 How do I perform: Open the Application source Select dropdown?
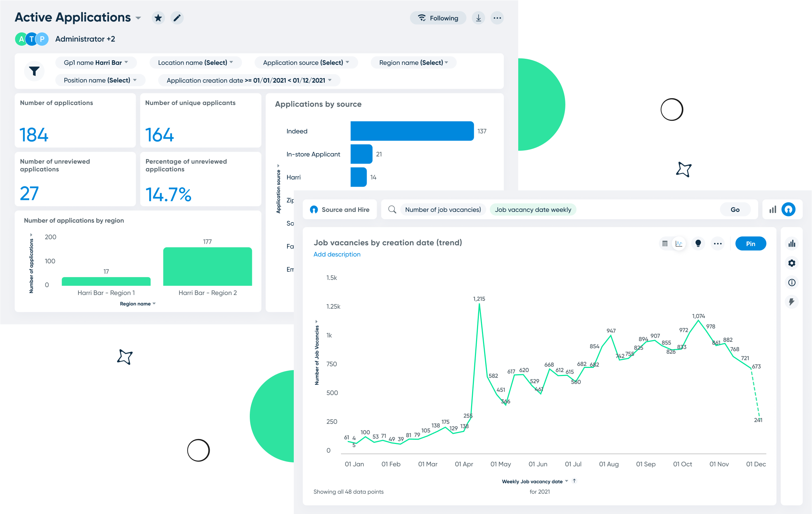point(306,62)
